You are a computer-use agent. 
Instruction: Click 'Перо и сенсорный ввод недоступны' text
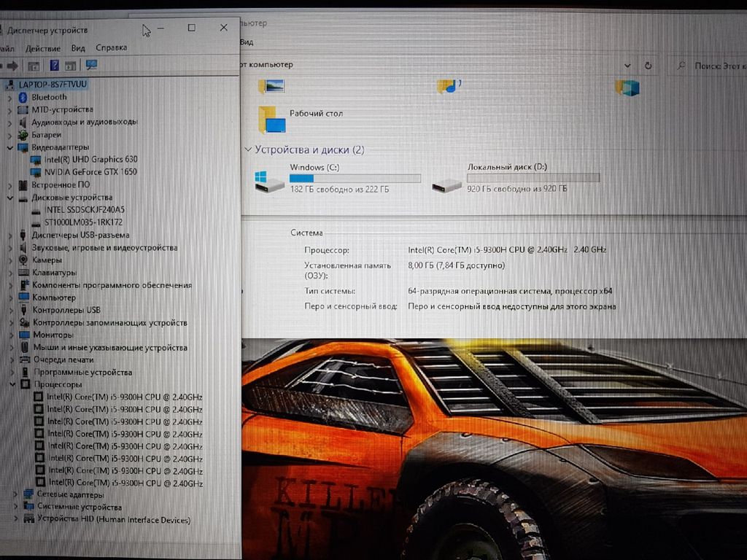pos(512,307)
